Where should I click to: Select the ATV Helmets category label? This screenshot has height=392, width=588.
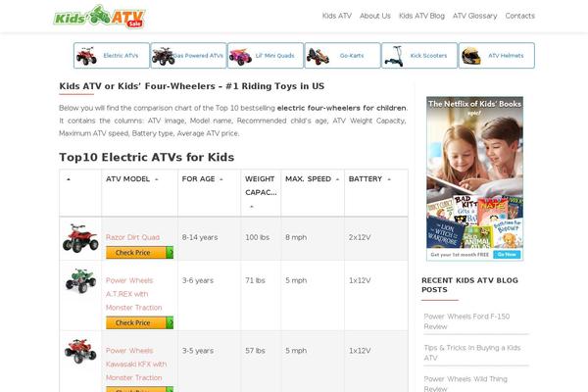506,56
